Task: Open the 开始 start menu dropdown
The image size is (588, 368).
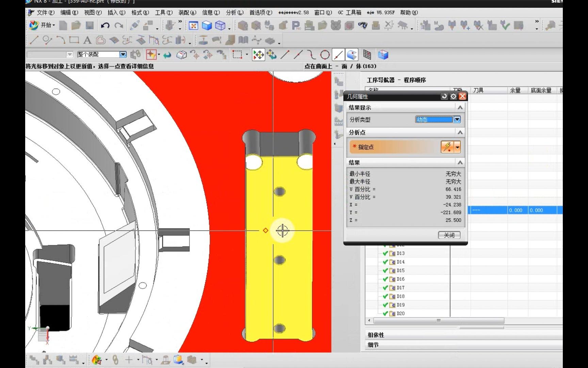Action: coord(43,25)
